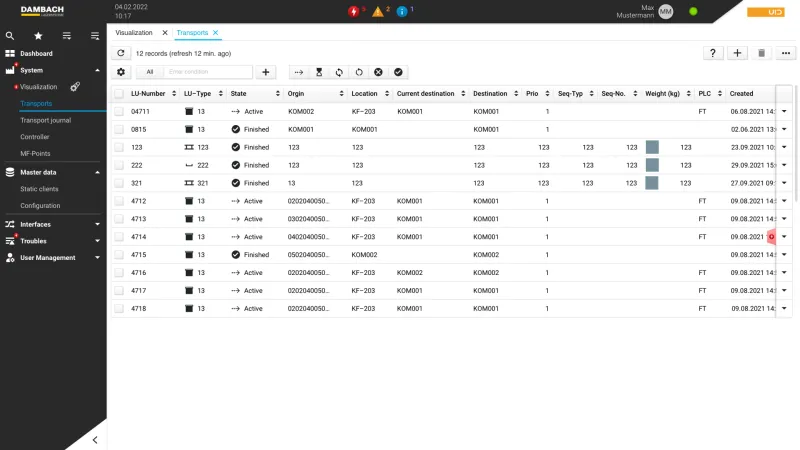800x450 pixels.
Task: Click link icon next to Visualization
Action: point(75,87)
